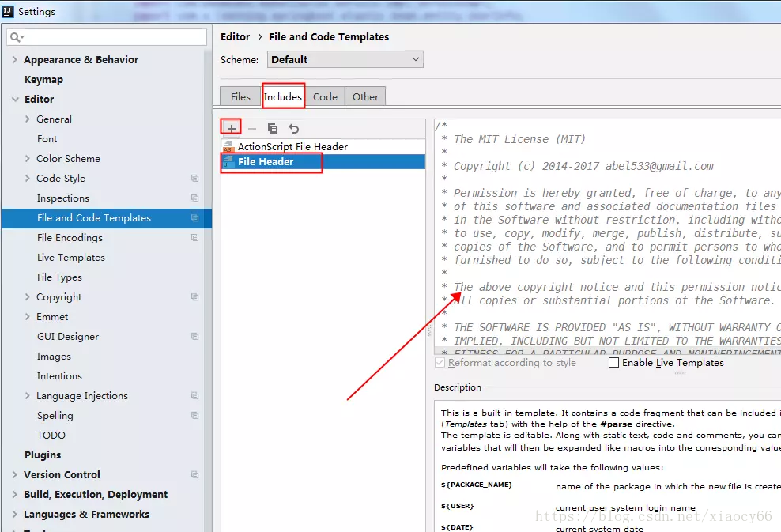Expand the General node
Viewport: 781px width, 532px height.
[28, 119]
